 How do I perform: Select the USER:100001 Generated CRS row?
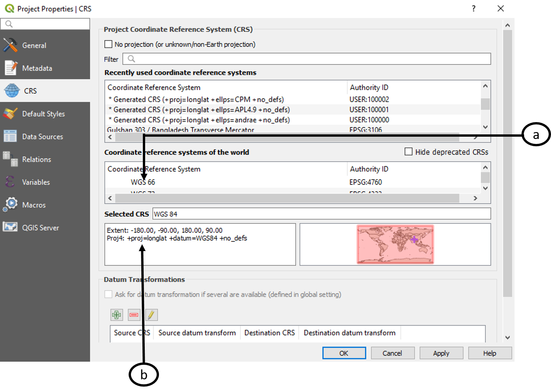(x=293, y=109)
